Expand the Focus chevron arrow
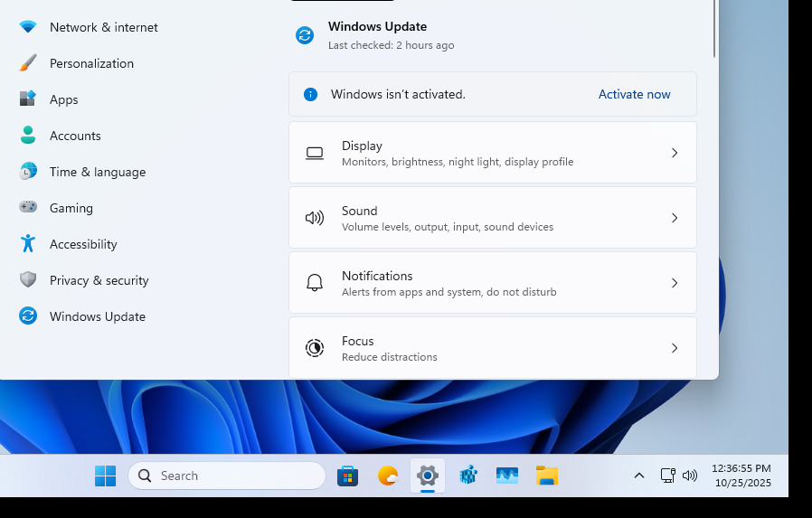This screenshot has height=518, width=812. [x=675, y=348]
